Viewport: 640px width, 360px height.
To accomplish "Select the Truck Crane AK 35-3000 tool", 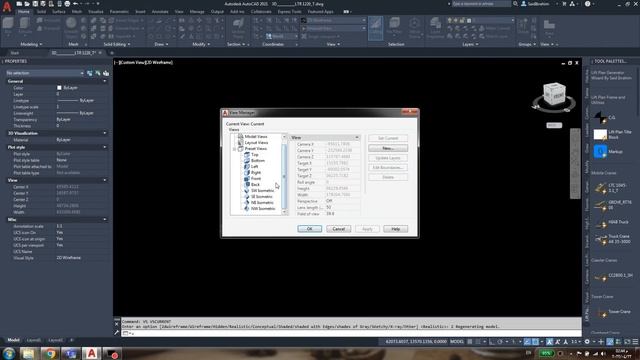I will click(x=612, y=239).
